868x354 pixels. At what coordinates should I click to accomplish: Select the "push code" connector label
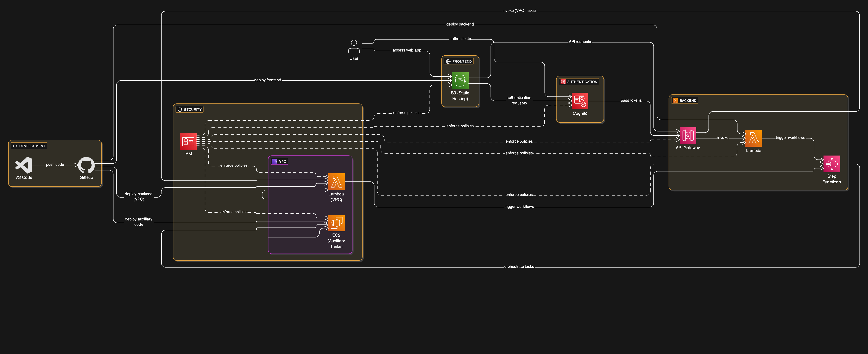[x=55, y=165]
